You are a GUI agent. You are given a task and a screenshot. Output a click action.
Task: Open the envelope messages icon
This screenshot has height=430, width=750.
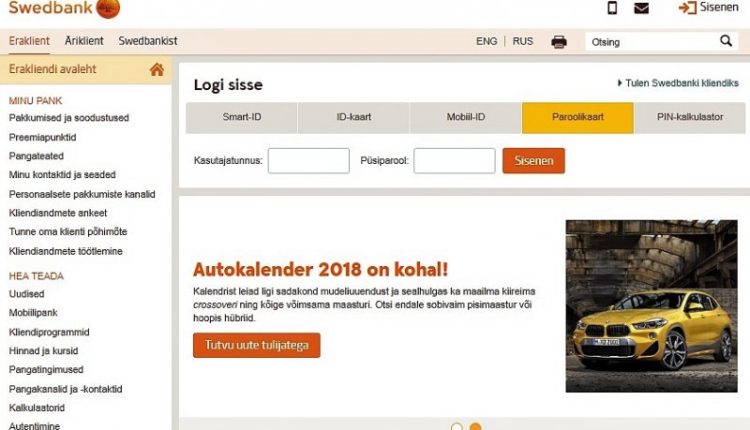(641, 8)
